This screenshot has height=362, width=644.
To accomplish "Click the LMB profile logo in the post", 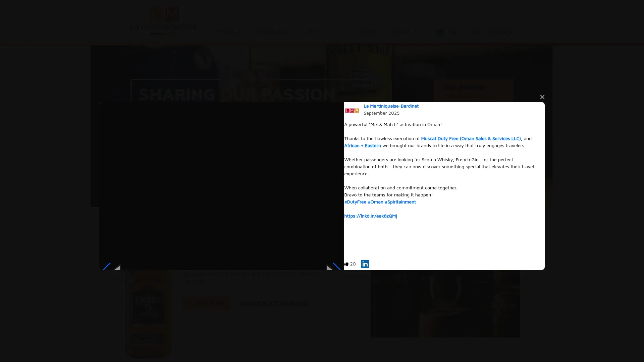I will coord(352,111).
